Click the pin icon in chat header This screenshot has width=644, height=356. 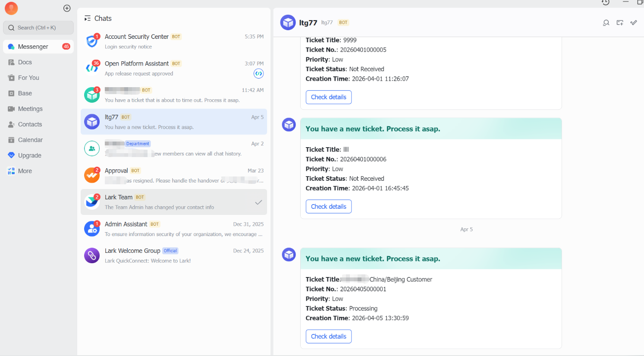(634, 23)
